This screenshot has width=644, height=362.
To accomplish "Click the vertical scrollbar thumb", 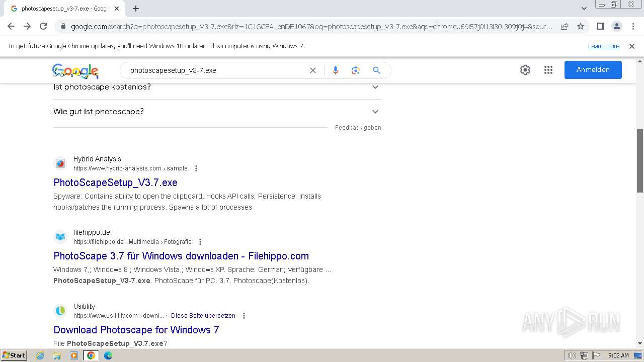I will tap(640, 160).
